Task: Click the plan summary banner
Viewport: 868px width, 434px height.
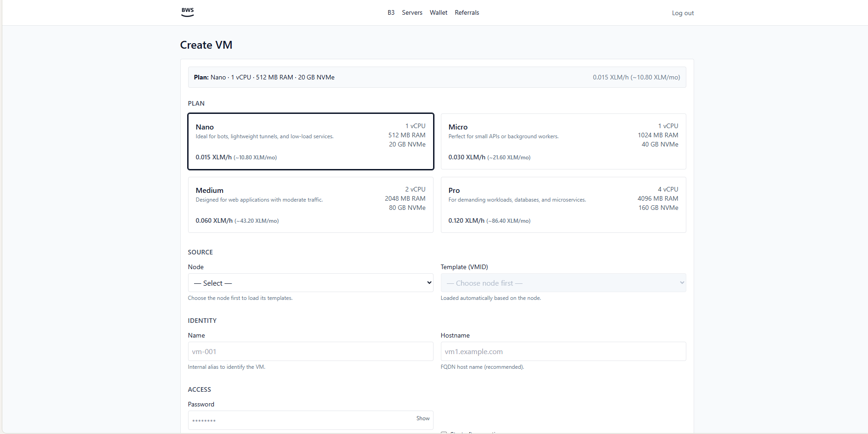Action: point(436,77)
